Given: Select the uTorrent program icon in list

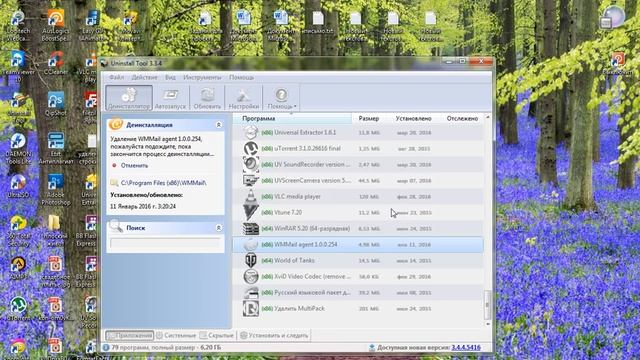Looking at the screenshot, I should pos(251,148).
